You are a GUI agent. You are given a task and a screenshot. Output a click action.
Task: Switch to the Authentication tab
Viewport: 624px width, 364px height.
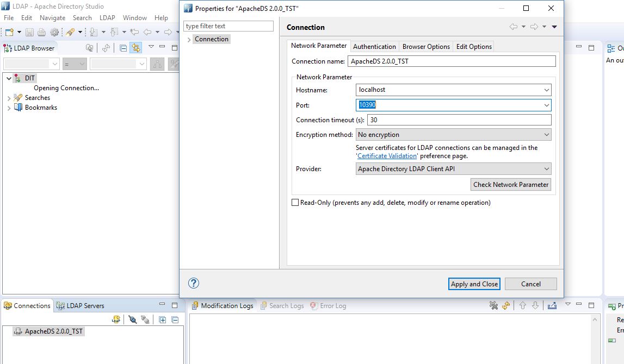[374, 47]
